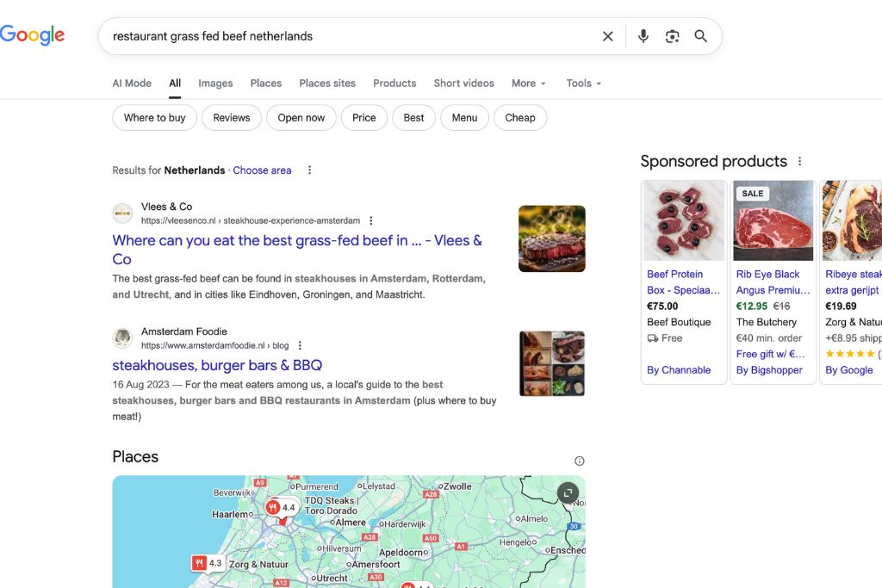Click the Rib Eye Black Angus product image

tap(773, 221)
